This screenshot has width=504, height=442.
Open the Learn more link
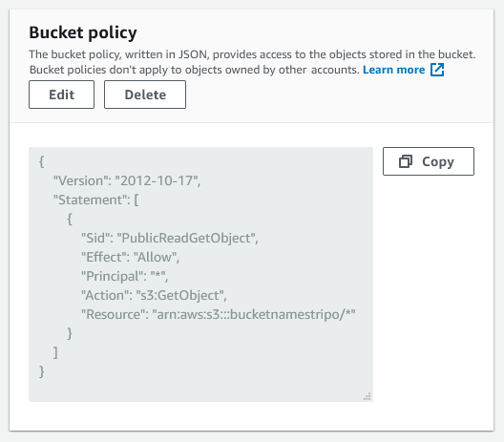click(x=393, y=70)
